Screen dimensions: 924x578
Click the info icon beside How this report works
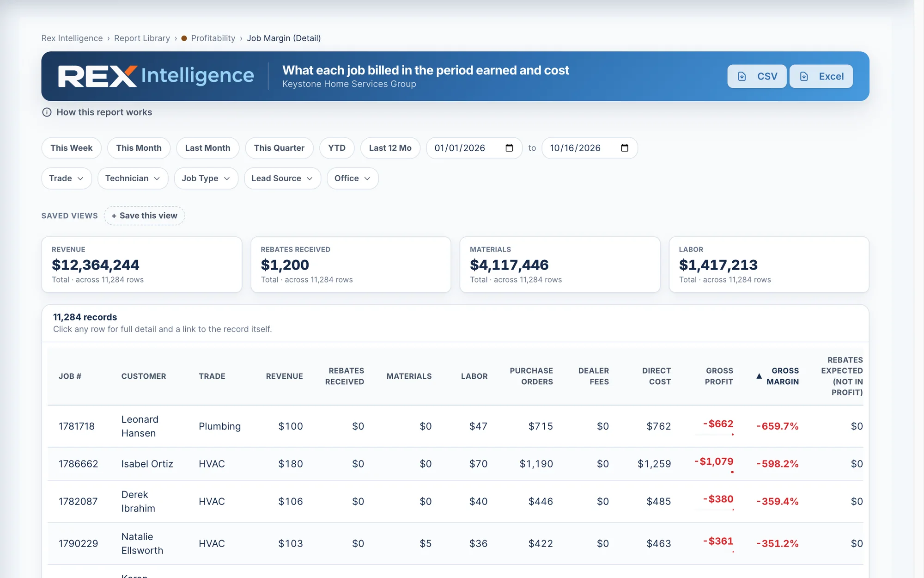click(47, 112)
